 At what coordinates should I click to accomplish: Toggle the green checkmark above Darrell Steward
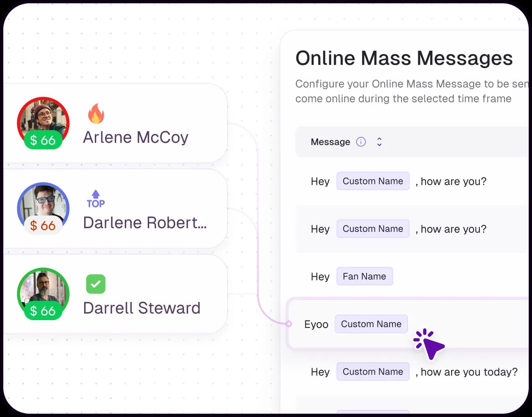coord(96,284)
